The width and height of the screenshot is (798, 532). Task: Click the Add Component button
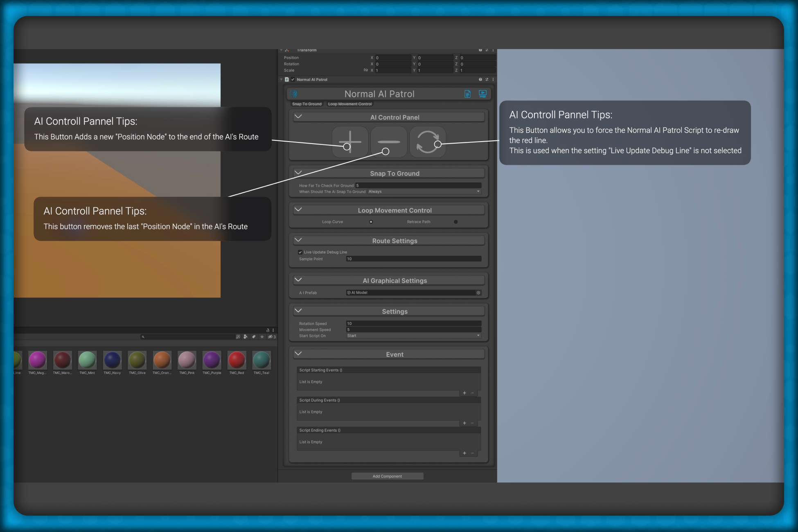(387, 476)
